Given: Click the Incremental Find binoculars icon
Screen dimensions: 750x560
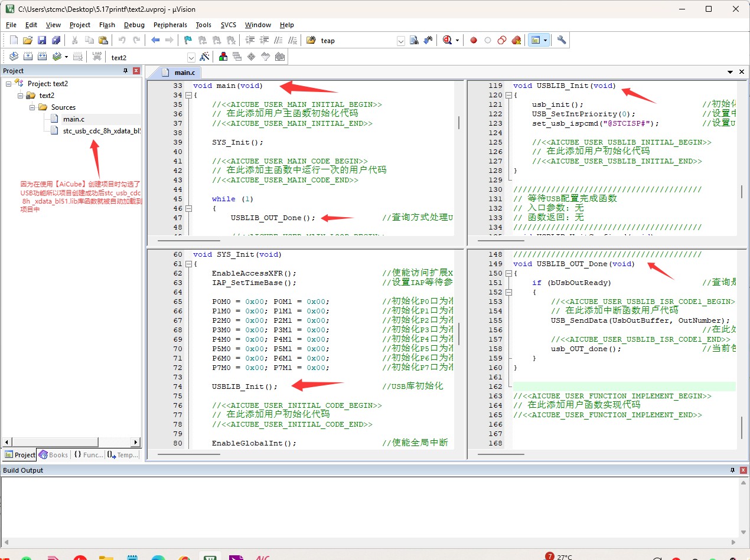Looking at the screenshot, I should 428,40.
